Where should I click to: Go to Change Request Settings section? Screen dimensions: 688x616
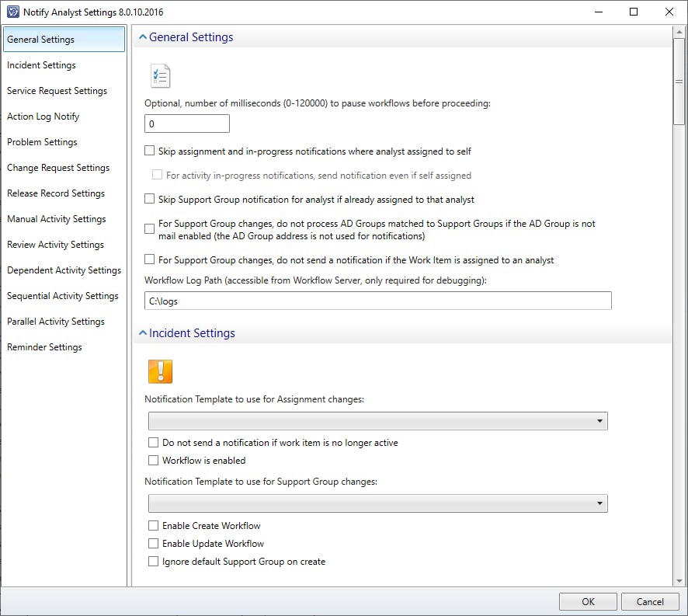58,168
